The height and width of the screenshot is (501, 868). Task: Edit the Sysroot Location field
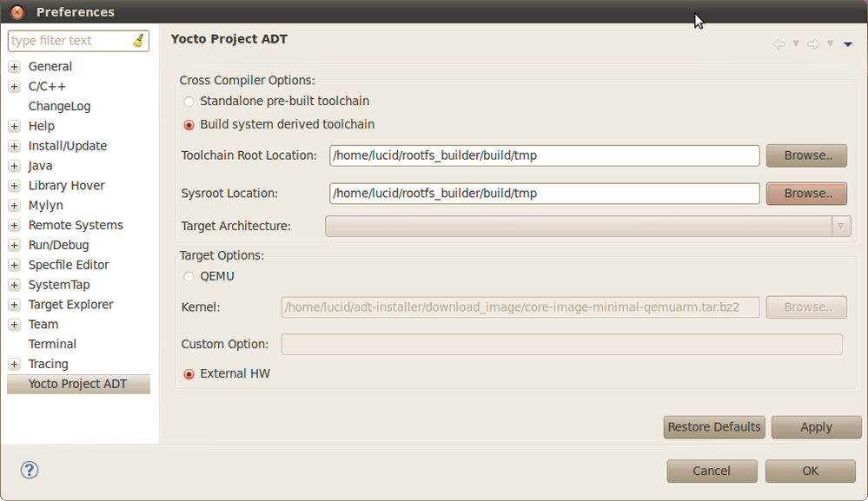pos(545,194)
